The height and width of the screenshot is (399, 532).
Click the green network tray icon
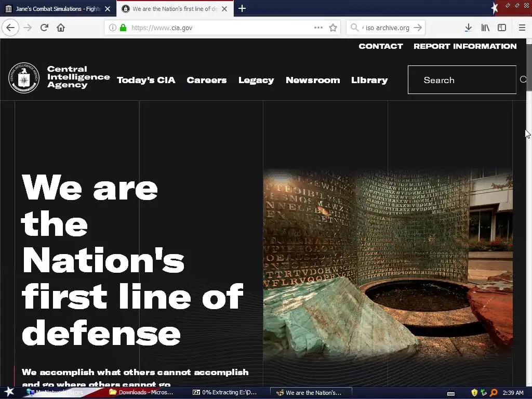[484, 393]
